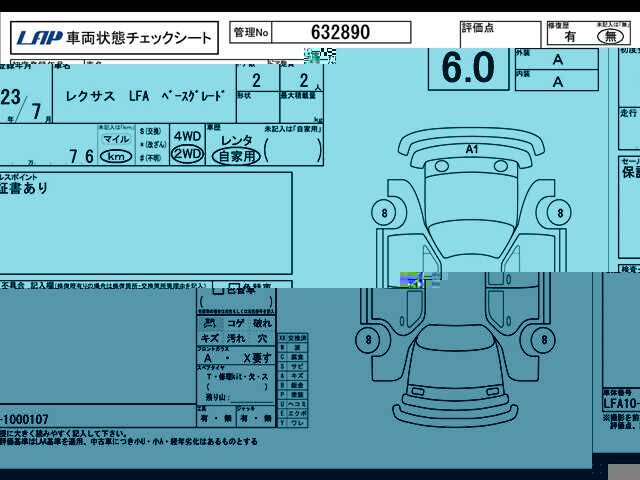Select the 証書あり note in sales points
Viewport: 640px width, 480px height.
click(x=24, y=188)
